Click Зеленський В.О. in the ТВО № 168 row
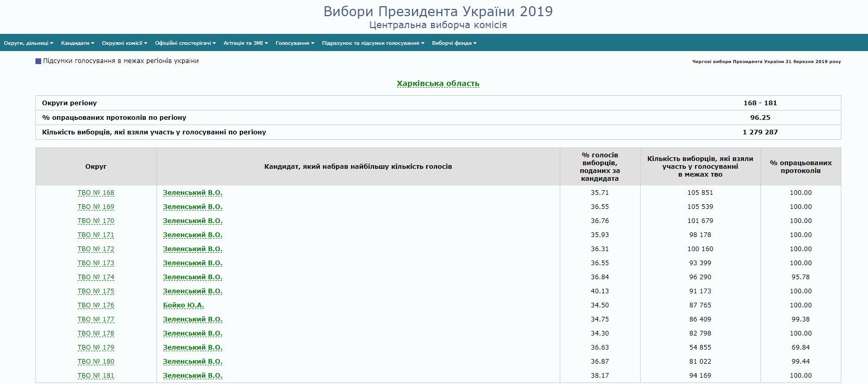 [x=192, y=193]
